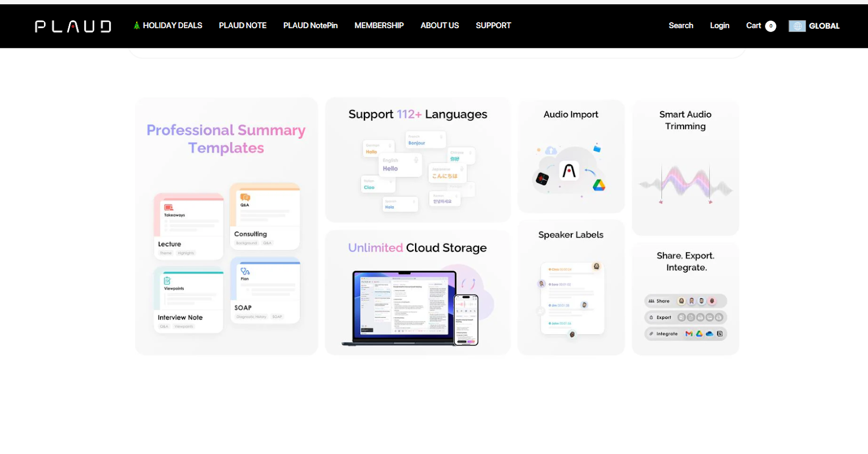
Task: Go to the PLAUD NotePin page
Action: 310,25
